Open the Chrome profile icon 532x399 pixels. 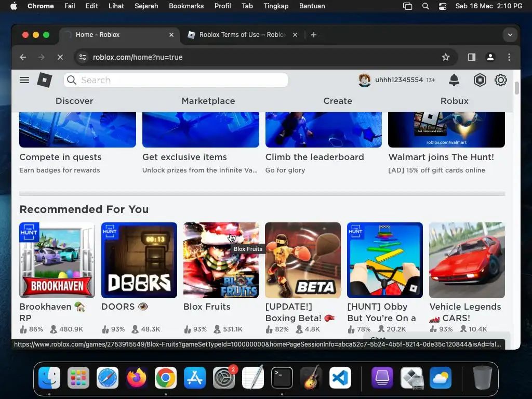pyautogui.click(x=490, y=57)
